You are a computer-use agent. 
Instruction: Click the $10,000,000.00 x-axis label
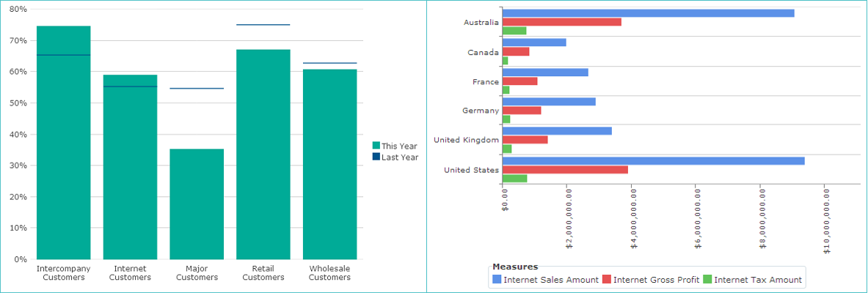tap(828, 220)
